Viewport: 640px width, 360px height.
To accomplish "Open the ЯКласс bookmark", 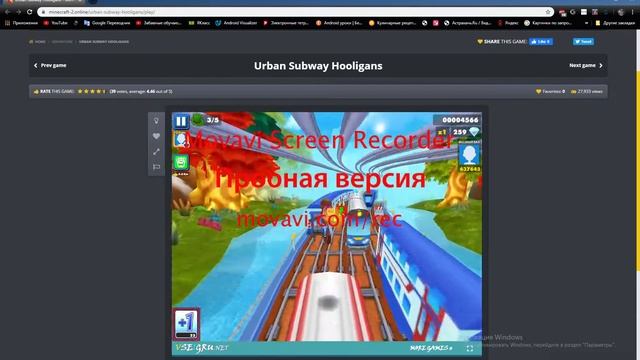I will [x=199, y=23].
